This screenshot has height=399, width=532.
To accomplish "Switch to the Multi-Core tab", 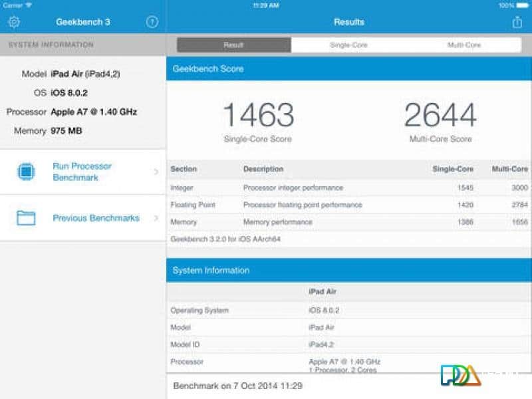I will [464, 45].
